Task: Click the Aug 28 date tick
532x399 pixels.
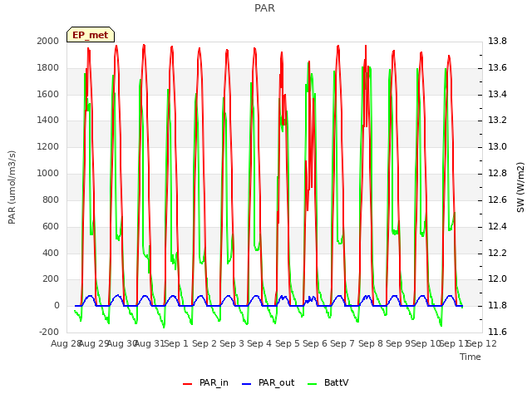Action: [x=66, y=343]
